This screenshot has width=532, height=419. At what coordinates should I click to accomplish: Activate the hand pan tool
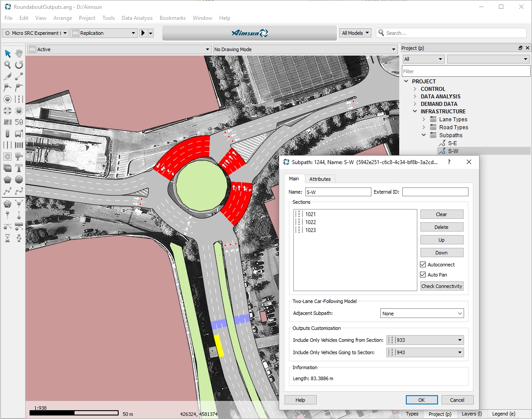click(19, 53)
